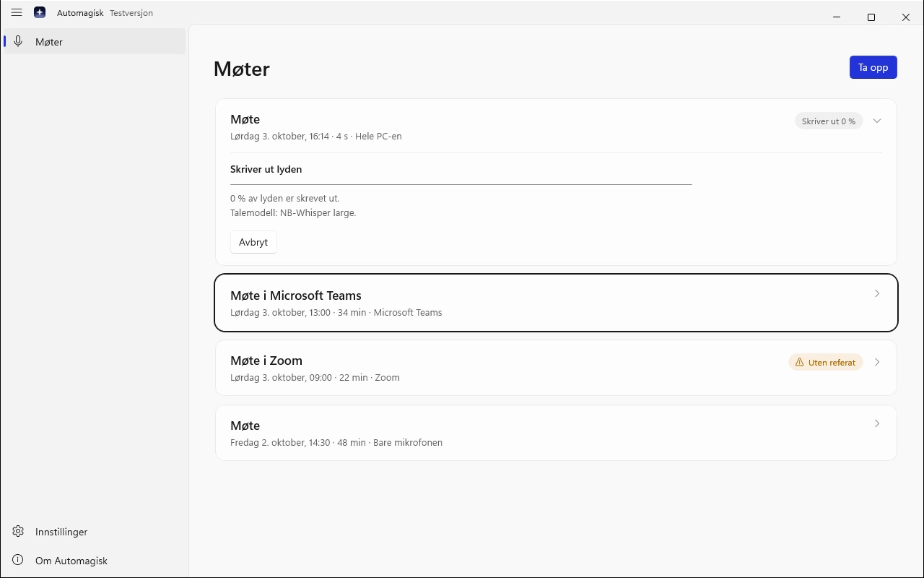This screenshot has height=578, width=924.
Task: Click 'Lørdag 3. oktober, 13:00 · 34 min · Microsoft Teams'
Action: click(x=336, y=313)
